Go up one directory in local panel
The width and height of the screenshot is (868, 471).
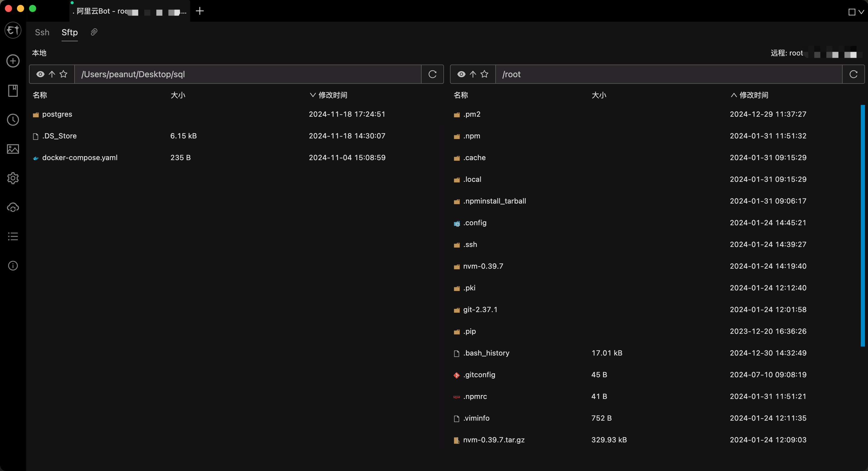(52, 74)
